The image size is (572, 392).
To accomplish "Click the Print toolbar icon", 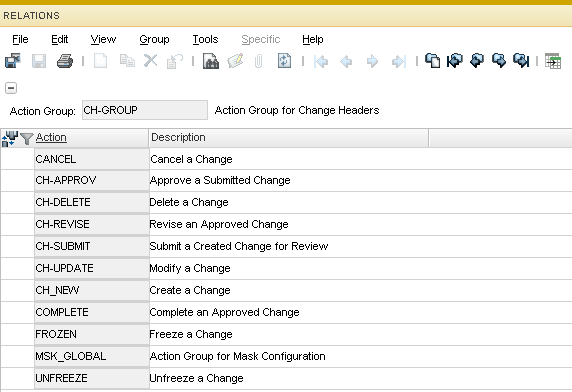I will tap(65, 61).
